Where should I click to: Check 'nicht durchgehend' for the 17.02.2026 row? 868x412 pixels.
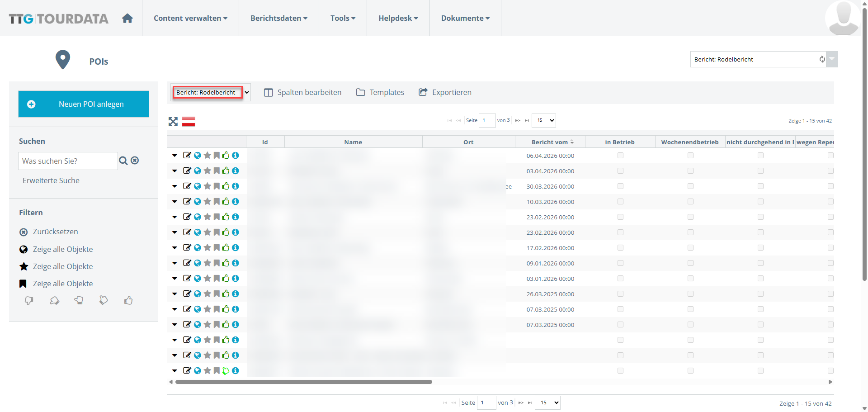[x=760, y=248]
